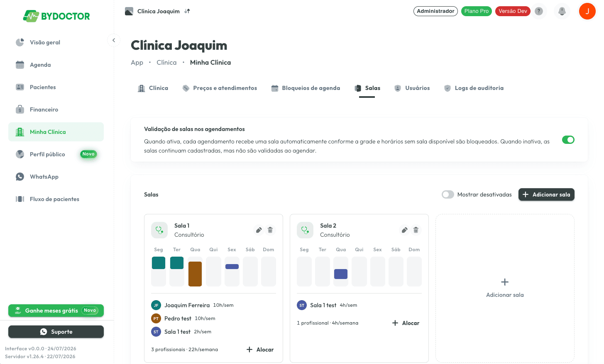Click the Clínica breadcrumb link
This screenshot has width=604, height=364.
[x=166, y=63]
